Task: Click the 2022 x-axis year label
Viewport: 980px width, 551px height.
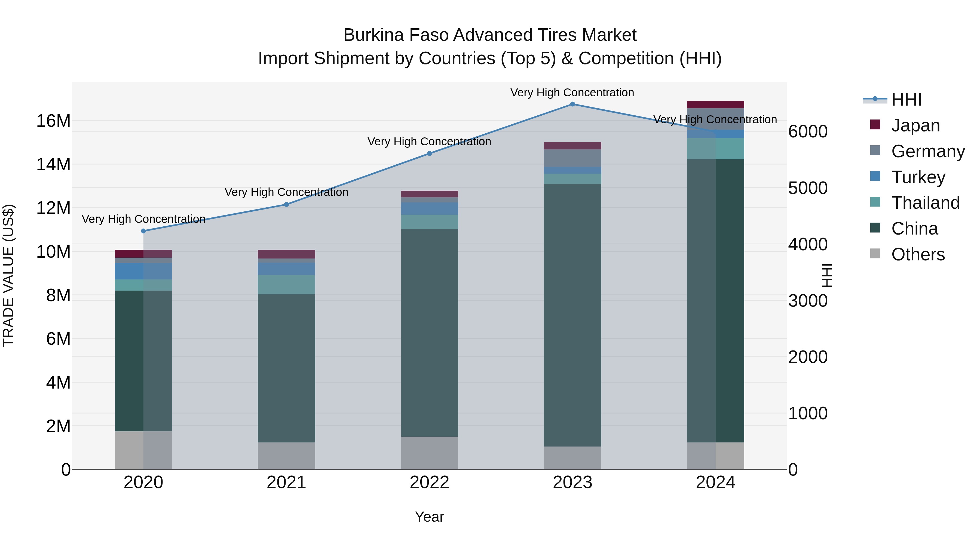Action: click(430, 482)
